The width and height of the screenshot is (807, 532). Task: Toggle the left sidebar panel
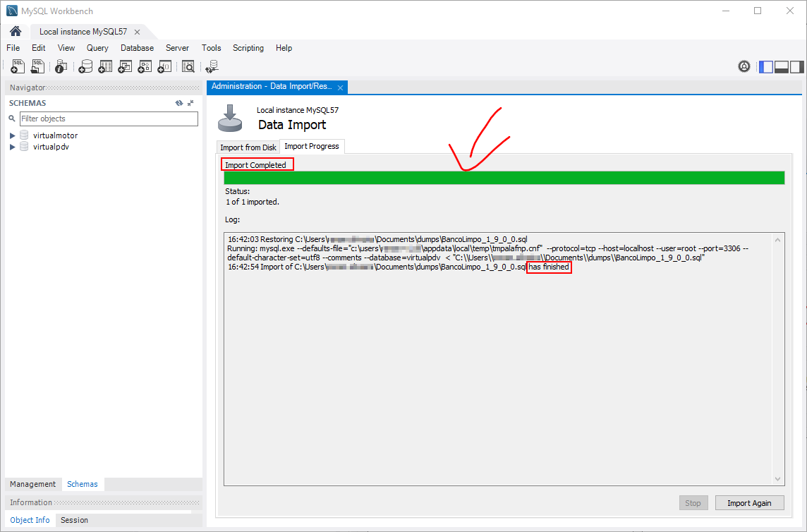point(766,66)
